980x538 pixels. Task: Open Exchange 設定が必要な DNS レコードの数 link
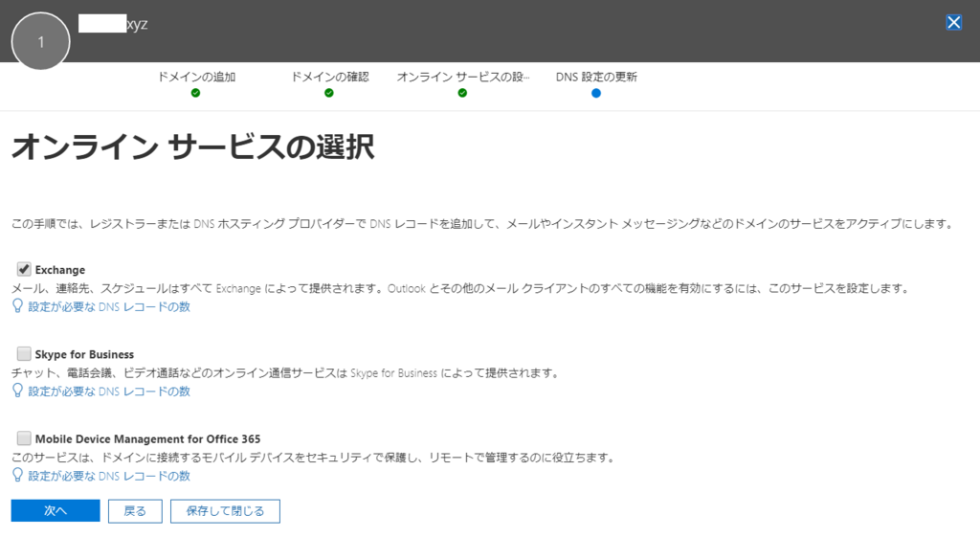point(109,306)
